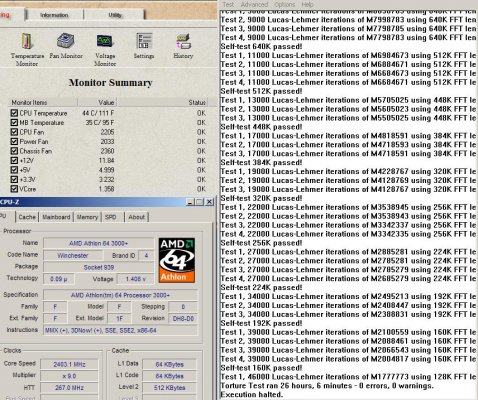Click the +12V value 11.84

click(x=106, y=160)
